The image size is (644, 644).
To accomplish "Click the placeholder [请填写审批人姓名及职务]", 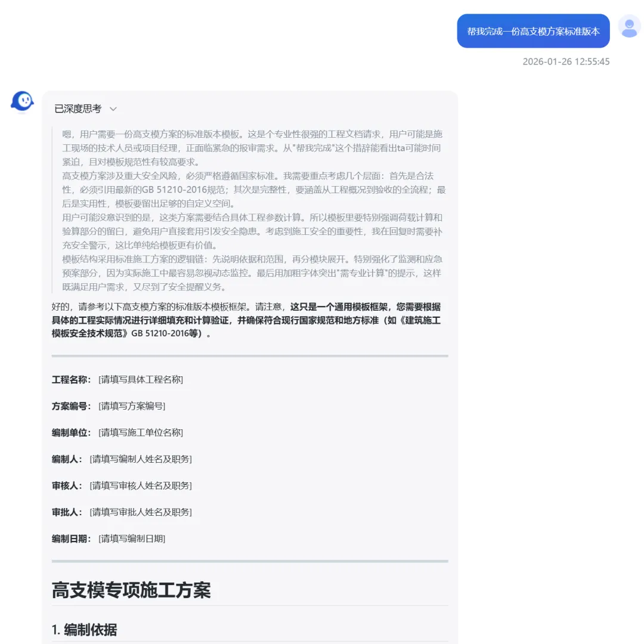I will 141,512.
